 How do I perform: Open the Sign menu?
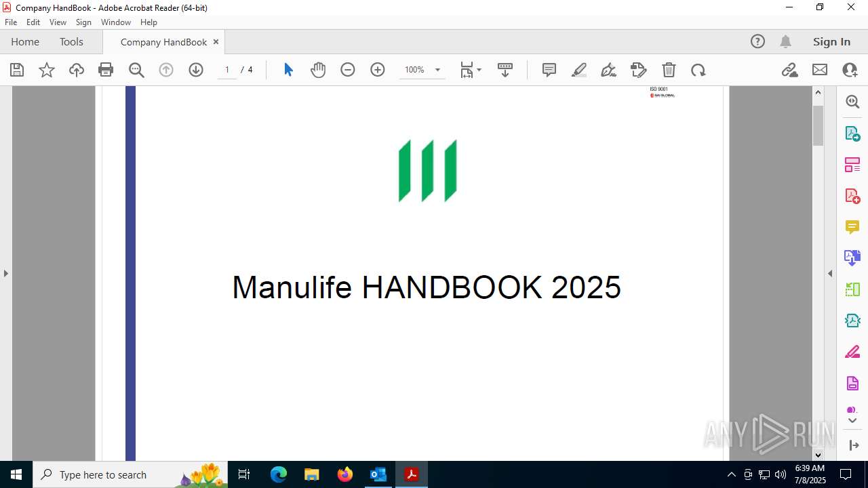(x=83, y=22)
